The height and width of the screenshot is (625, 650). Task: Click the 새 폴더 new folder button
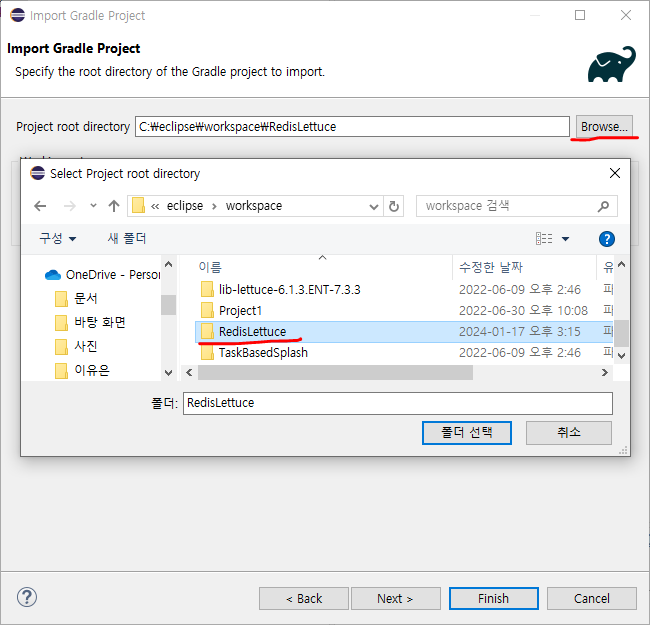127,239
